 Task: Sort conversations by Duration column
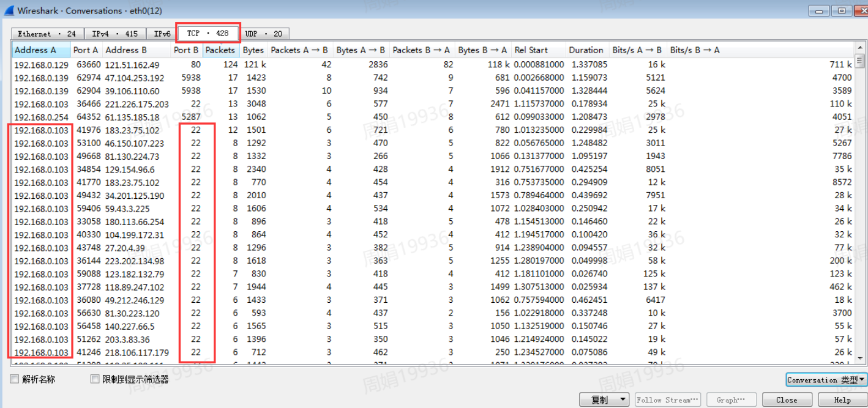point(585,50)
